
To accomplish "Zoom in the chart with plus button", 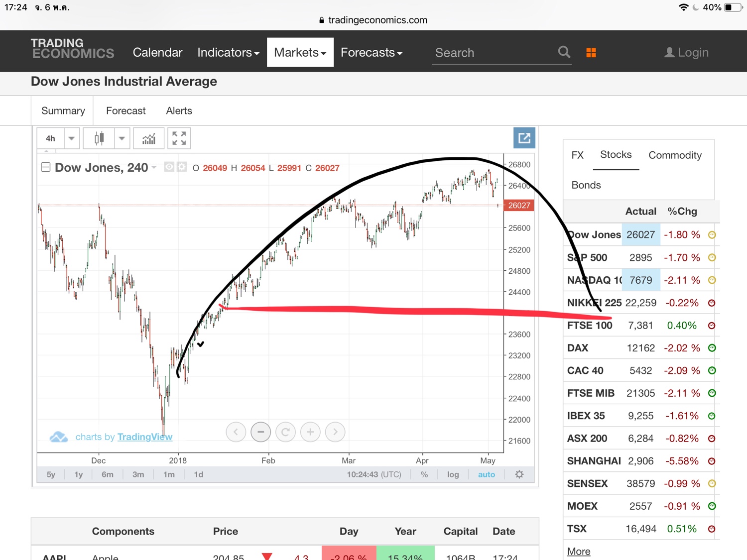I will [x=310, y=432].
